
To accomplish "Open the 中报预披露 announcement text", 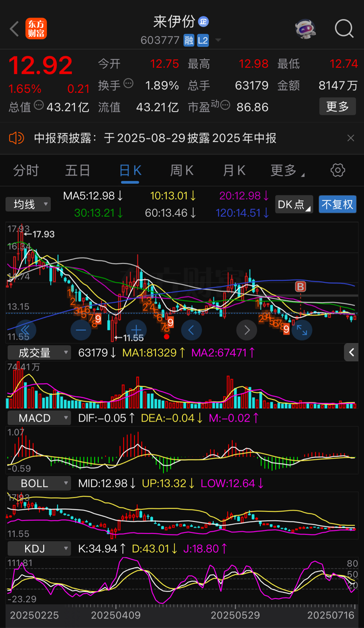I will click(x=155, y=138).
